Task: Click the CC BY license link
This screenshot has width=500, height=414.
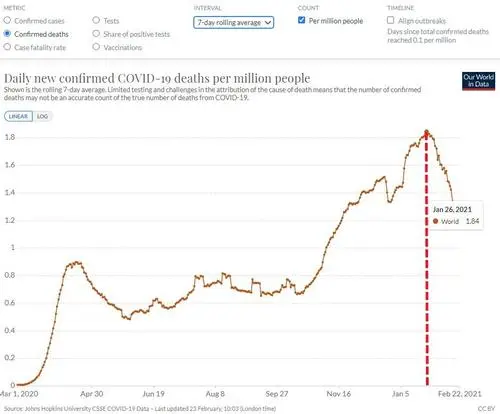Action: coord(486,409)
